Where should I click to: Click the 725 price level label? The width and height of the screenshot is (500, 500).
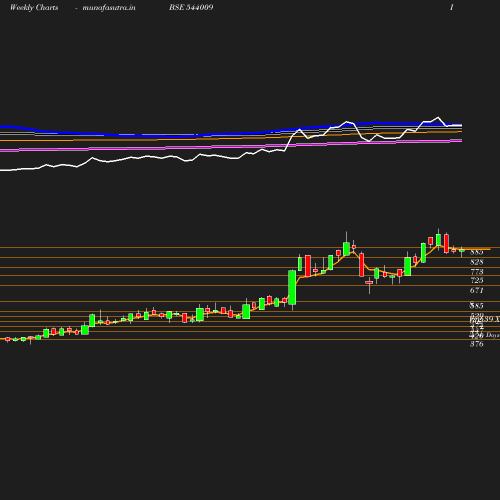tap(477, 280)
